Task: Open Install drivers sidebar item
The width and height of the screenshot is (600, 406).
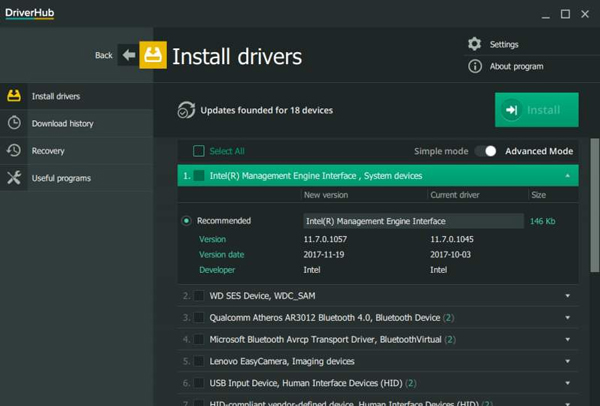Action: [x=77, y=96]
